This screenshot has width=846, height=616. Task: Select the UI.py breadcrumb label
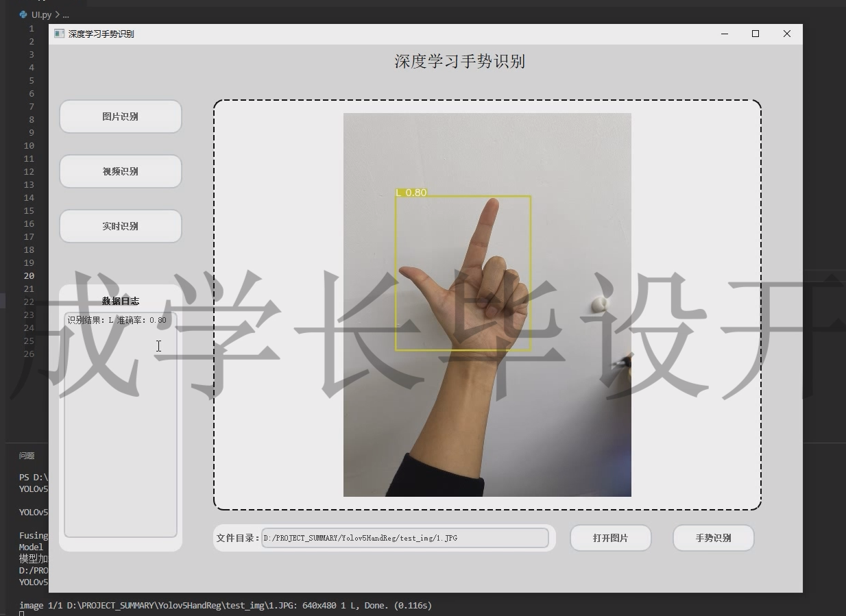(40, 14)
